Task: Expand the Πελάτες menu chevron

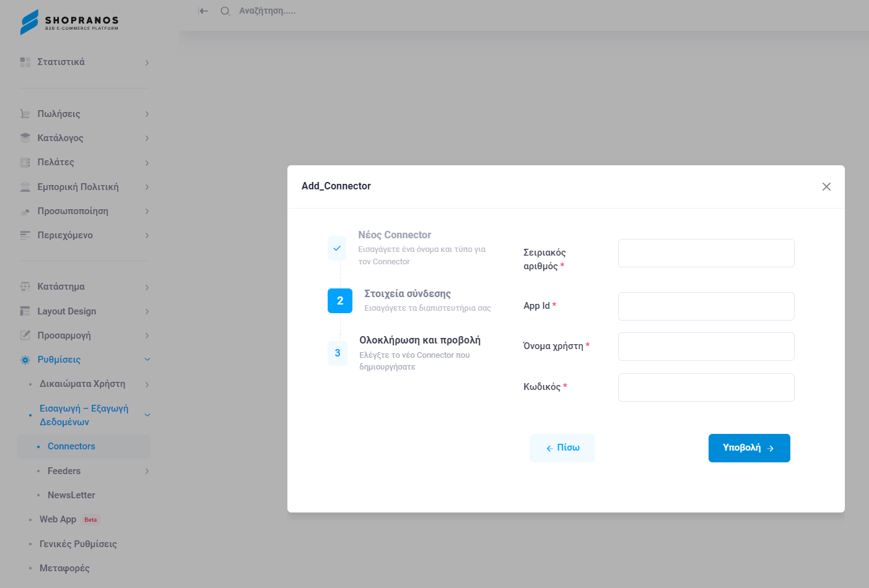Action: click(147, 163)
